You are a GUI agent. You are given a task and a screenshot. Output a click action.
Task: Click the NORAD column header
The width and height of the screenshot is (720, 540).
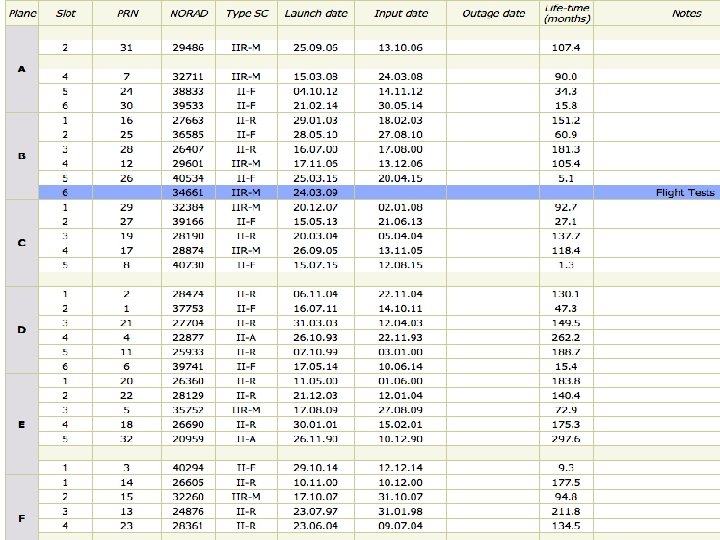(189, 13)
